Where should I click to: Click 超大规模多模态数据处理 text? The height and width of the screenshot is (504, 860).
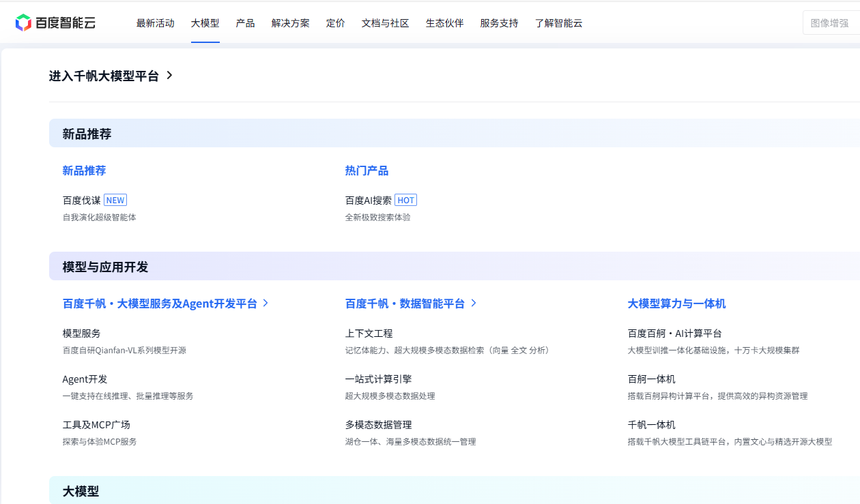coord(390,396)
